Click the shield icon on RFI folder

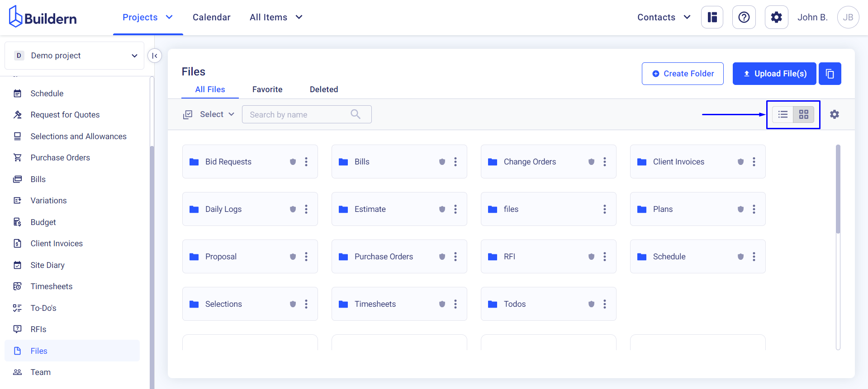click(x=592, y=257)
